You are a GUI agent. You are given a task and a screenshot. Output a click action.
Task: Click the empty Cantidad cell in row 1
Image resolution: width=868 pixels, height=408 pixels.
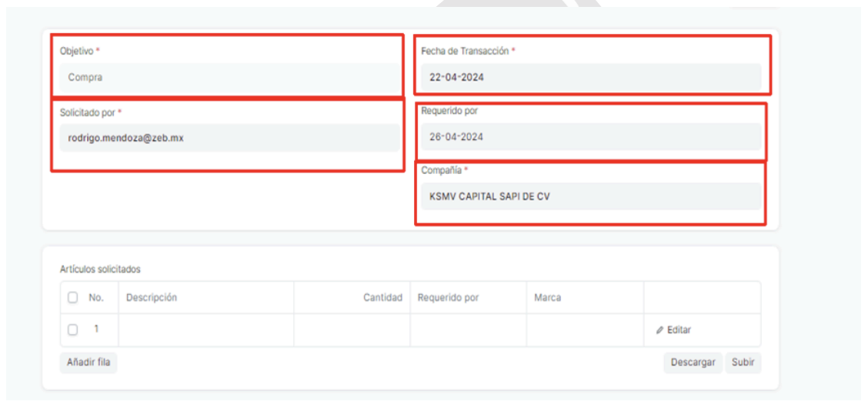tap(352, 330)
